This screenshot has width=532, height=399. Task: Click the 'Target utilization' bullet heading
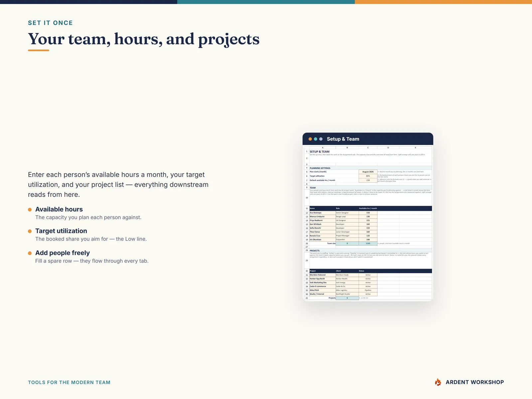(61, 231)
